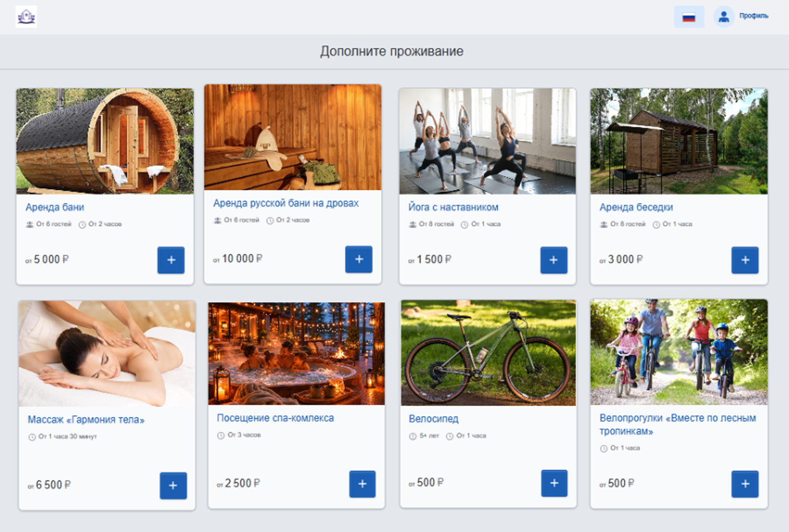Click the price 'от 10 000 ₽'

point(238,259)
